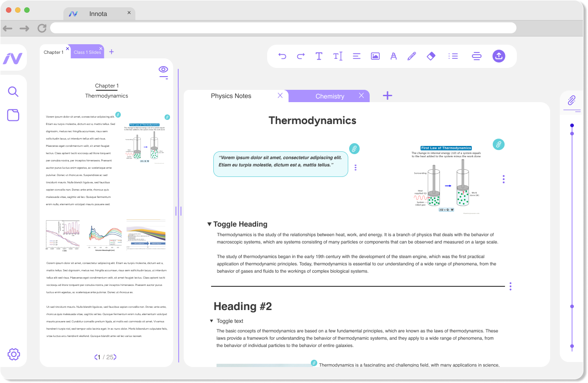
Task: Collapse the Toggle text section
Action: click(211, 321)
